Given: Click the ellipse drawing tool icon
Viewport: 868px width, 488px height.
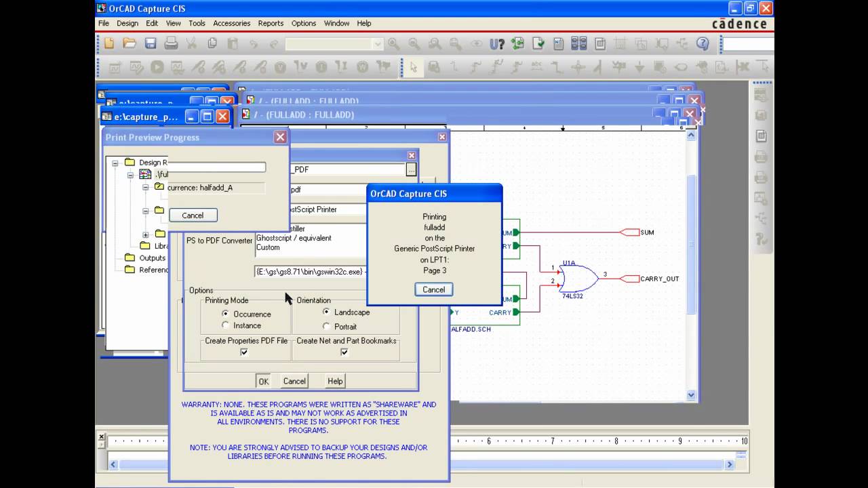Looking at the screenshot, I should [x=680, y=66].
